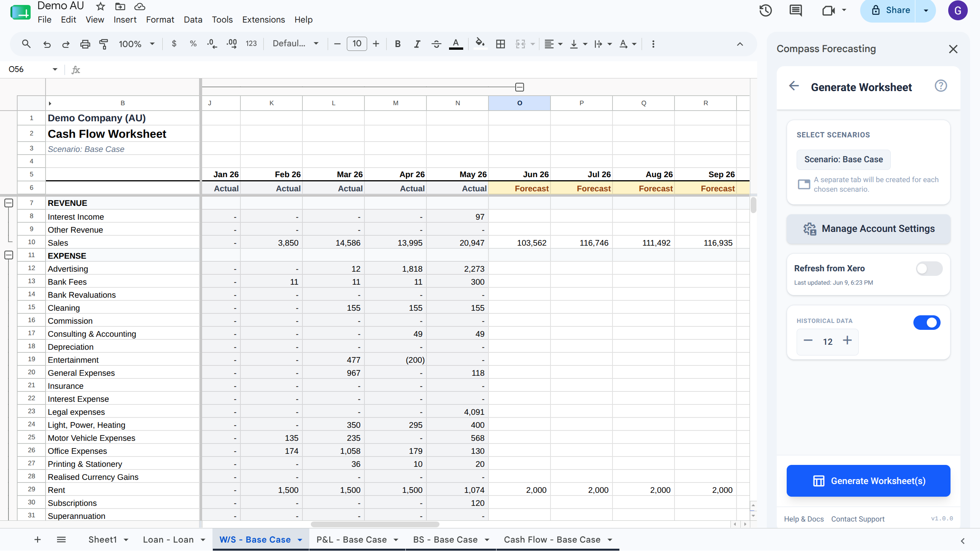980x551 pixels.
Task: Increase decimal places
Action: (x=232, y=44)
